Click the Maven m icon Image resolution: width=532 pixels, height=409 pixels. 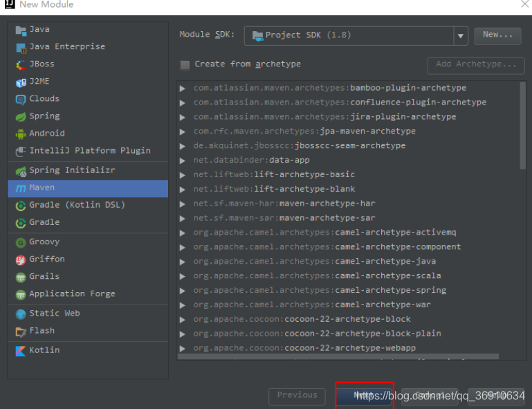pos(21,188)
